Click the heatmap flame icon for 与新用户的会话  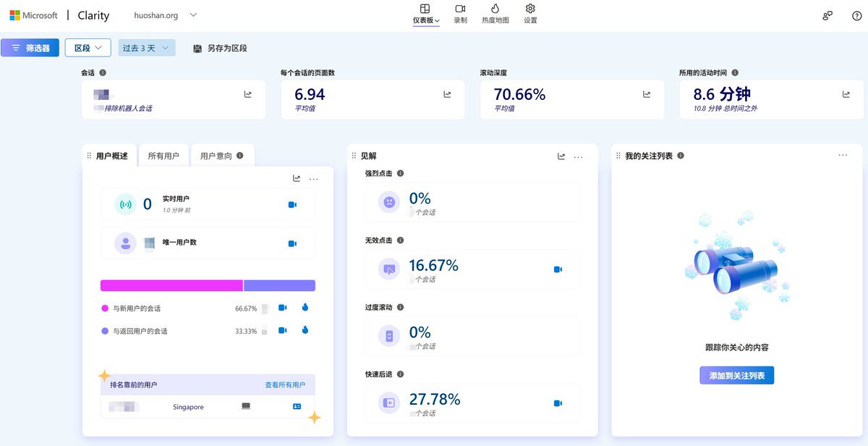305,308
